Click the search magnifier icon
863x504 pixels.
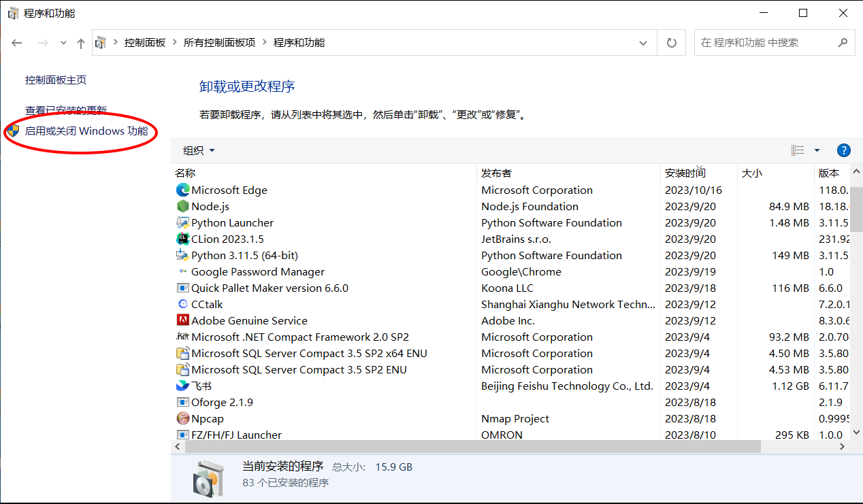tap(843, 42)
